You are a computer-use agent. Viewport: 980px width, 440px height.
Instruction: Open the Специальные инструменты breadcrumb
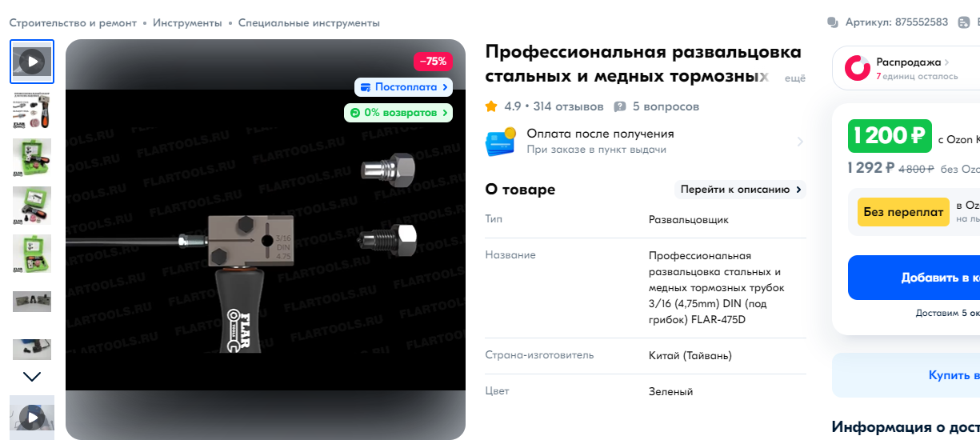tap(309, 23)
